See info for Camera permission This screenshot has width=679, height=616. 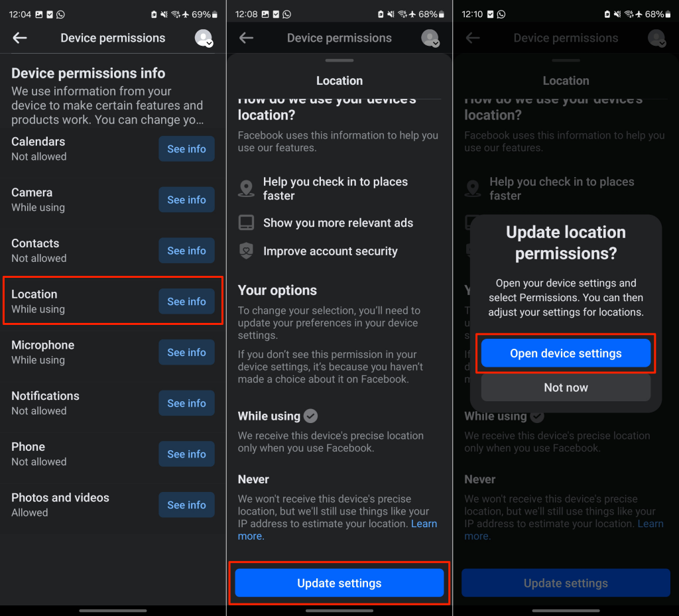[186, 200]
